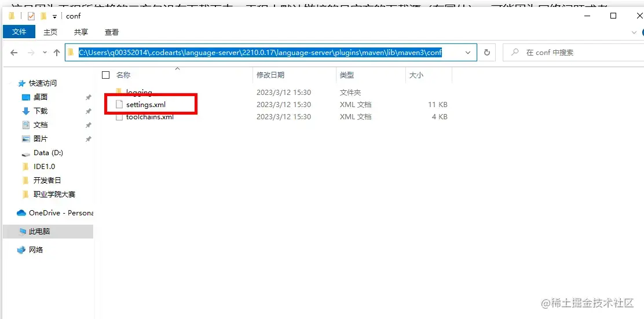
Task: Open 开发者日 folder in sidebar
Action: (47, 180)
